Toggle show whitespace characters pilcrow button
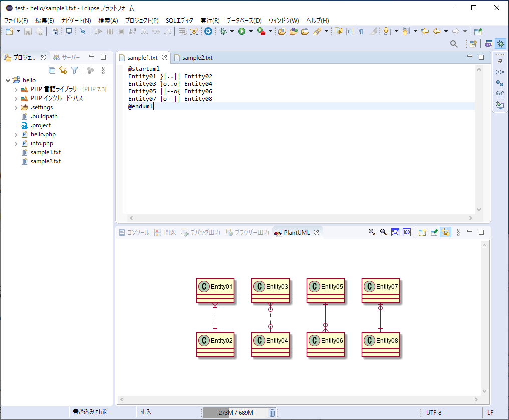This screenshot has height=420, width=509. tap(361, 31)
